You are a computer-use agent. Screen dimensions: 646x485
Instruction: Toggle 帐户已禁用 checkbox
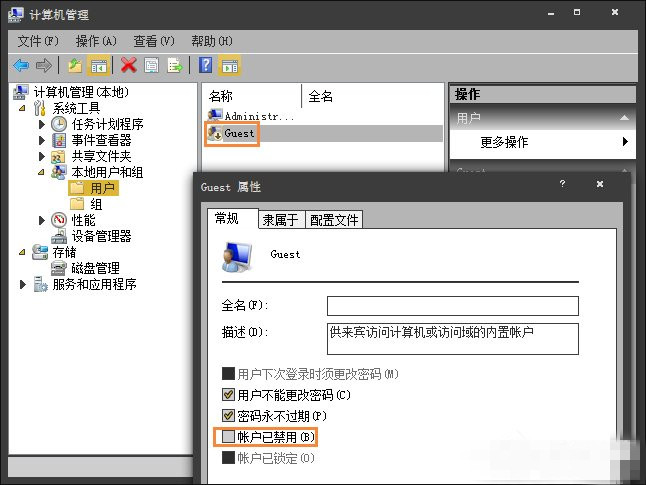[228, 437]
